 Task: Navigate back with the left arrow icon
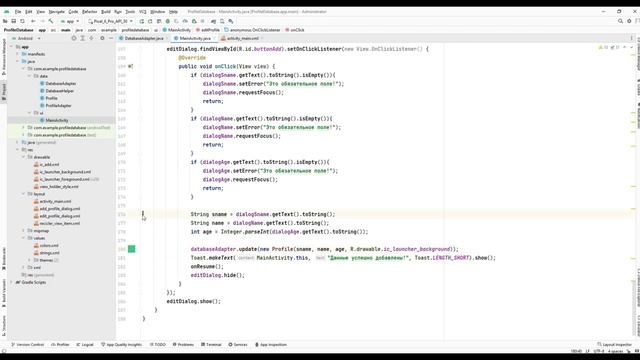33,21
